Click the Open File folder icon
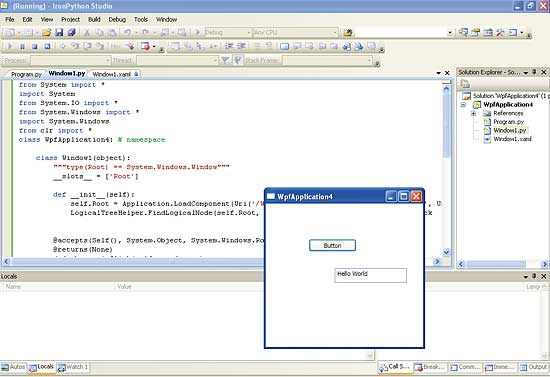Image resolution: width=550 pixels, height=377 pixels. tap(46, 33)
